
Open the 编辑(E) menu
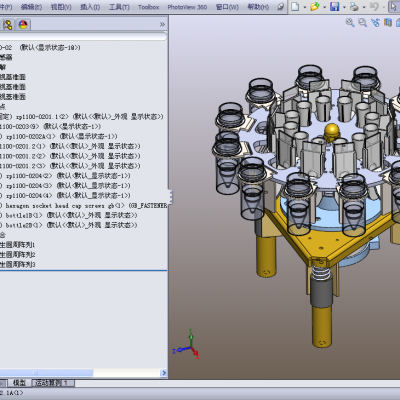tap(31, 7)
